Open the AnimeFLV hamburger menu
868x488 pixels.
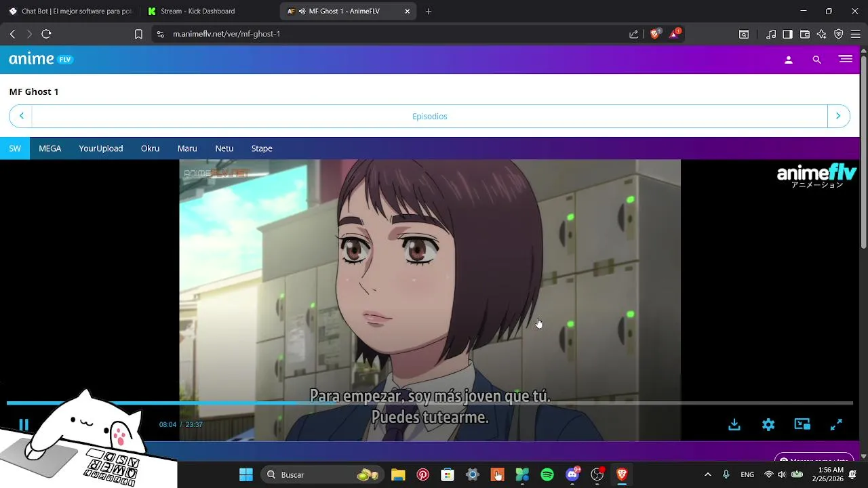(846, 60)
